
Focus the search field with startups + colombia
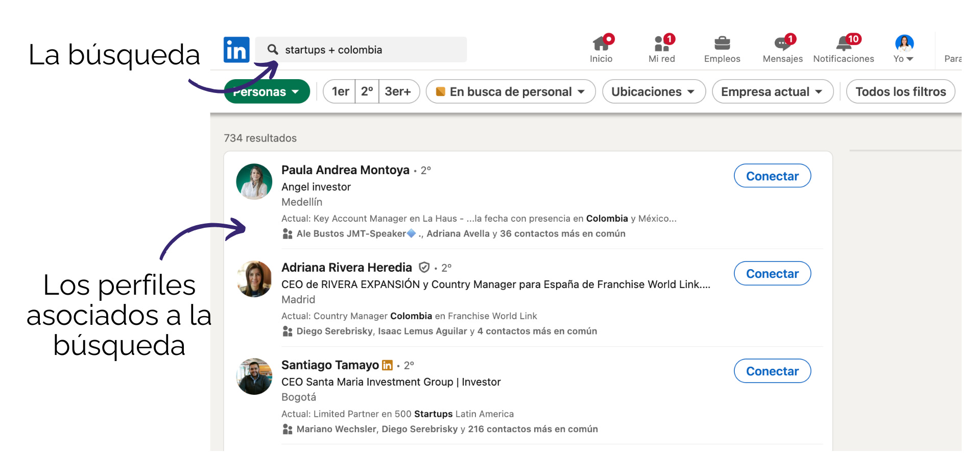(x=361, y=50)
